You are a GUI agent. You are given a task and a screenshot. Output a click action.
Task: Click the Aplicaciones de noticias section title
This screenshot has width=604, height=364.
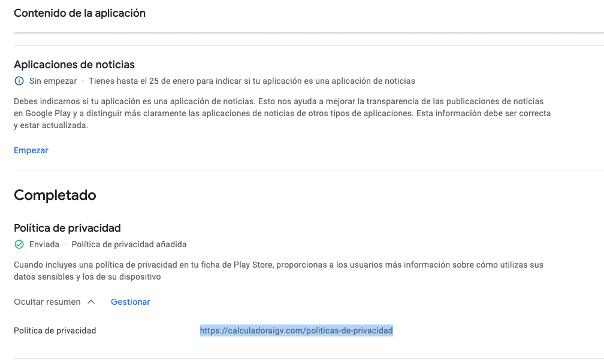74,64
